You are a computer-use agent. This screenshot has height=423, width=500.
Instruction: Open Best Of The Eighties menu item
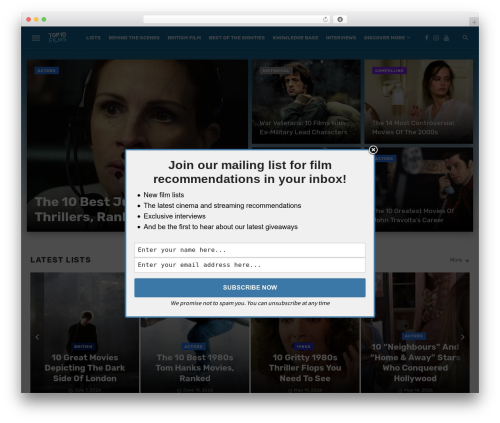(237, 38)
